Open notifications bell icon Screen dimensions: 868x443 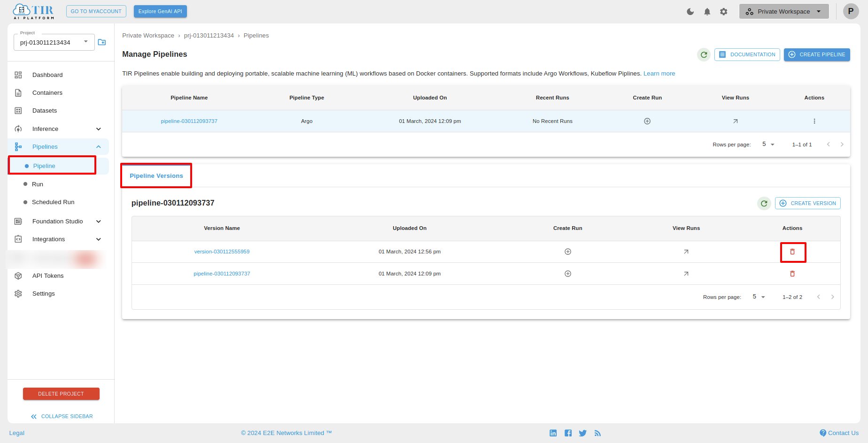(707, 12)
